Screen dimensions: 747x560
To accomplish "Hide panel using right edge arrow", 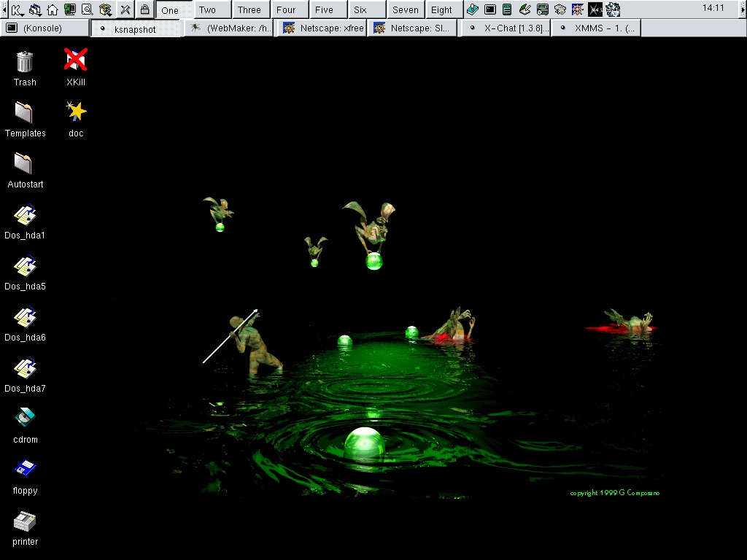I will (743, 9).
